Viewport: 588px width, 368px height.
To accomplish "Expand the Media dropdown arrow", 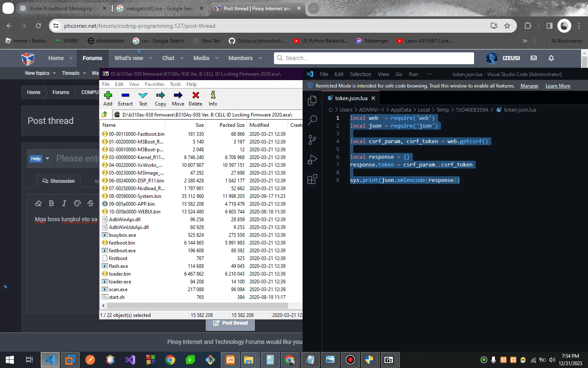I will [216, 58].
